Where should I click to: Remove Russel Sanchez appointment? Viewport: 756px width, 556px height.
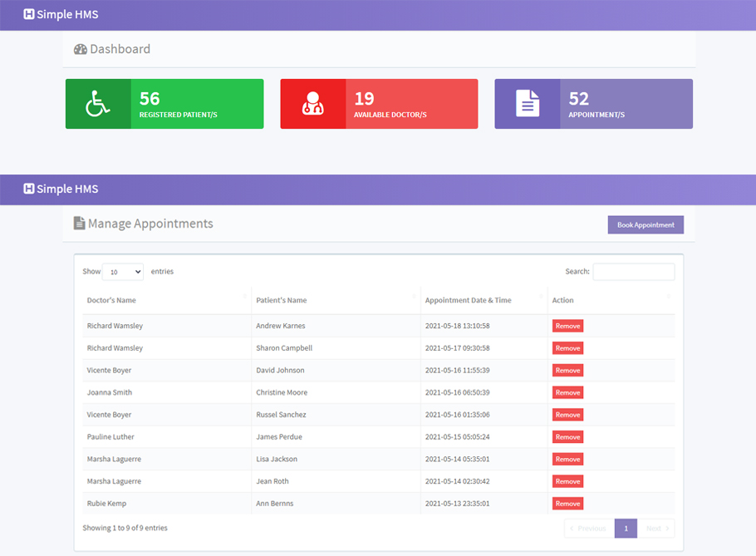[567, 415]
